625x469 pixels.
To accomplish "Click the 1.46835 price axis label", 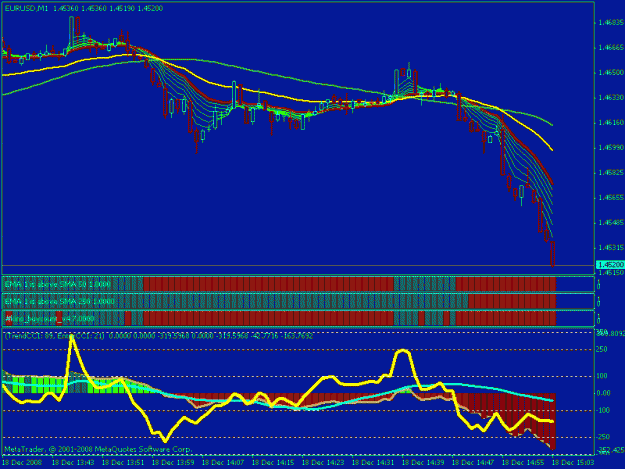I will 611,23.
